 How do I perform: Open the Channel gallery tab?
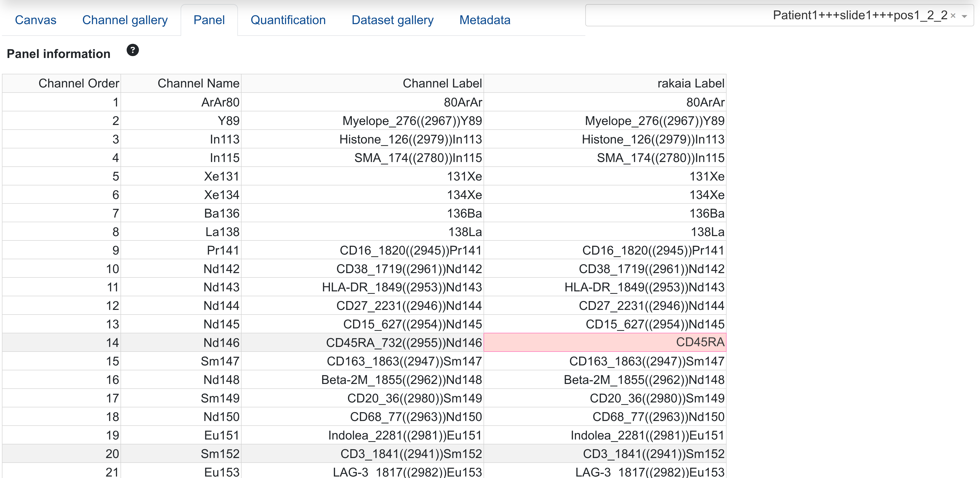(x=125, y=20)
